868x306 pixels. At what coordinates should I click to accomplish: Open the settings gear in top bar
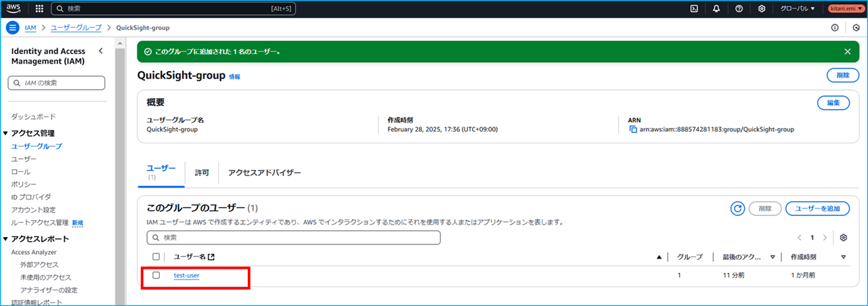point(762,9)
